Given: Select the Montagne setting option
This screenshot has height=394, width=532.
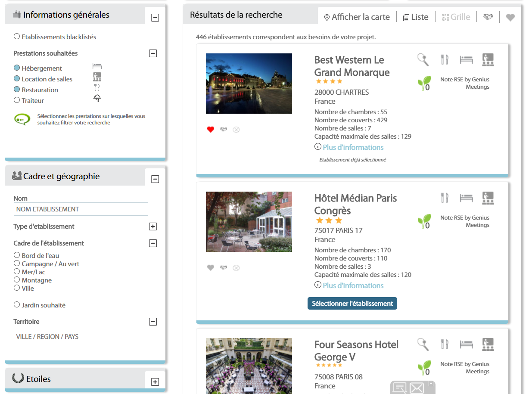Looking at the screenshot, I should (x=17, y=280).
